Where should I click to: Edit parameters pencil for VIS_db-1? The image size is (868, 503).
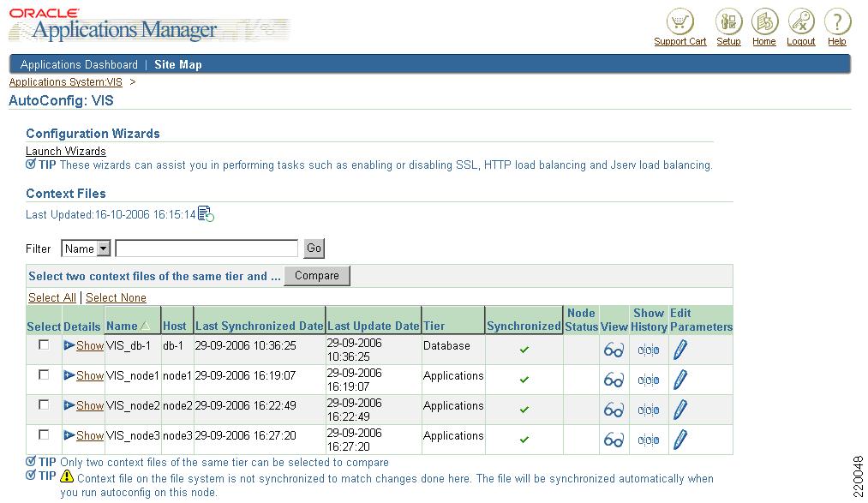(680, 350)
